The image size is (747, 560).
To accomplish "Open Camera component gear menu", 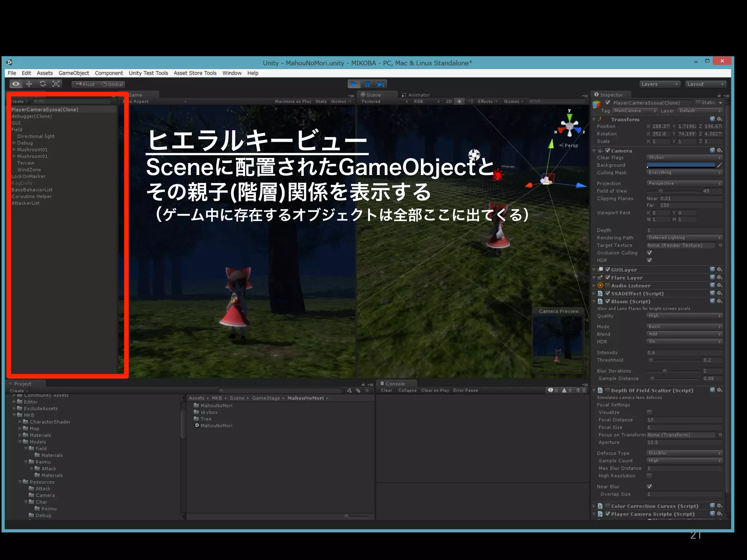I will (x=719, y=151).
